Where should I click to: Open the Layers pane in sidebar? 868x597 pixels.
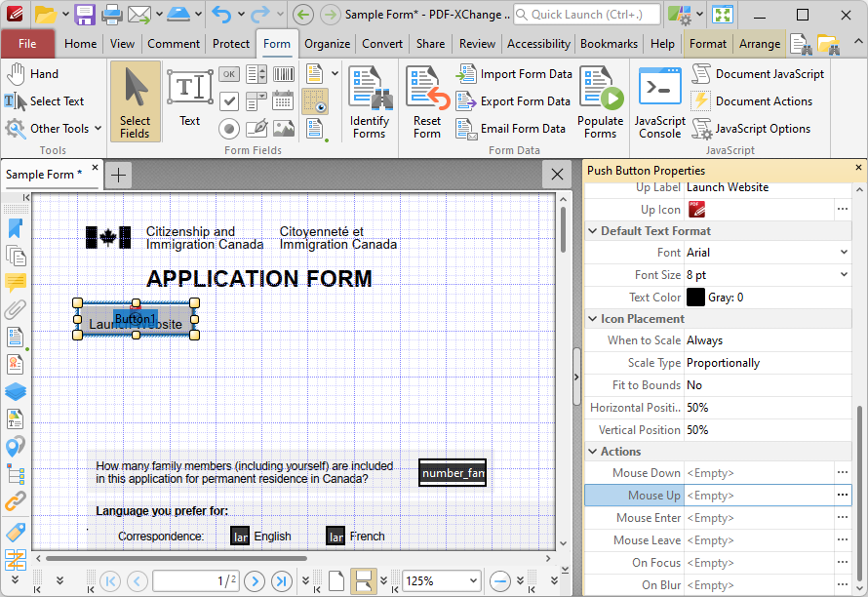pyautogui.click(x=16, y=391)
